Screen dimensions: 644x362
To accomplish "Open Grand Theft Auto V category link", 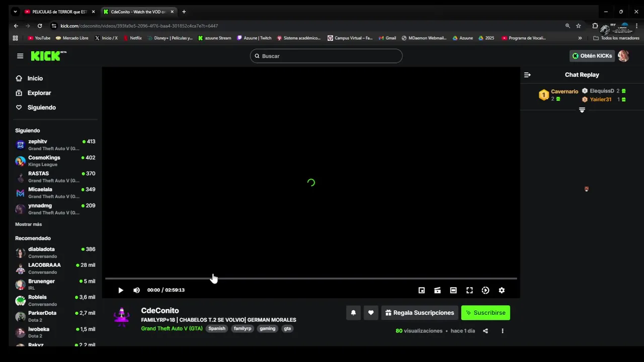I will [x=172, y=328].
